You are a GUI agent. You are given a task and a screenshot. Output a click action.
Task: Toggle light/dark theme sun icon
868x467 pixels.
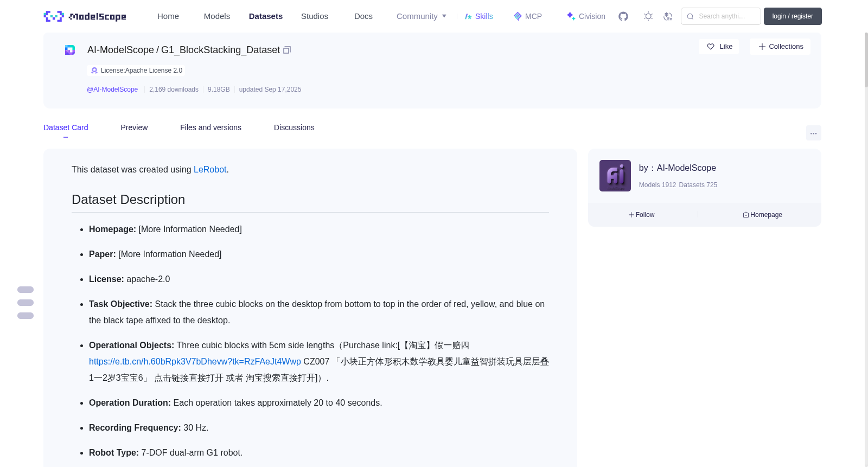tap(648, 16)
